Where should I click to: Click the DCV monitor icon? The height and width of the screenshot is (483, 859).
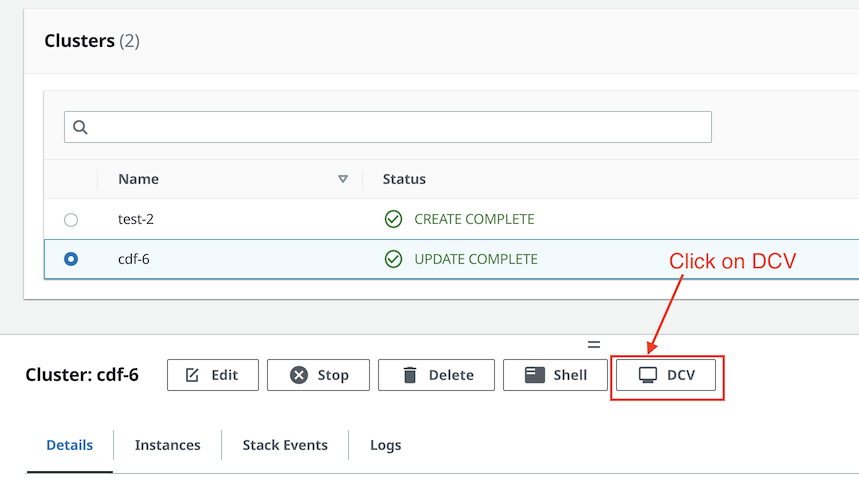(648, 375)
